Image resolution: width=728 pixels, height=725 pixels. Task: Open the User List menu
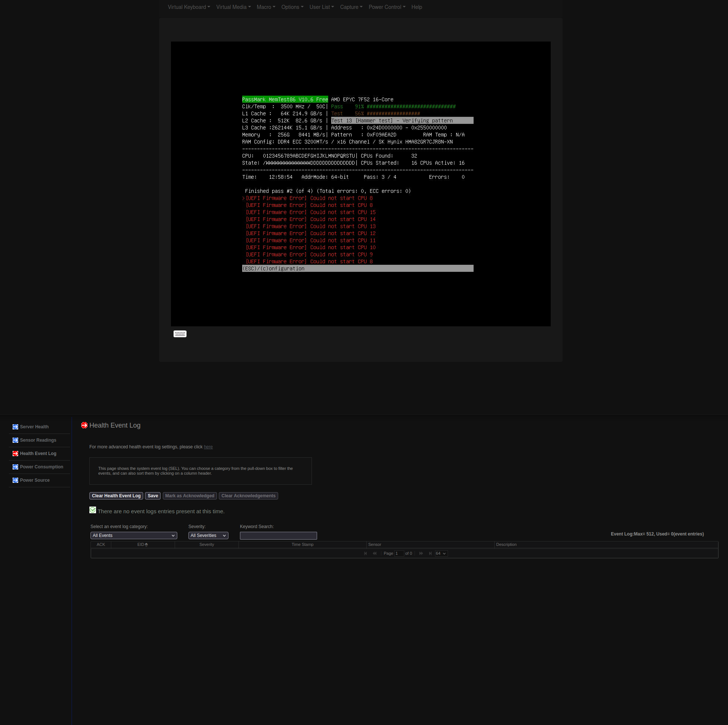point(322,7)
